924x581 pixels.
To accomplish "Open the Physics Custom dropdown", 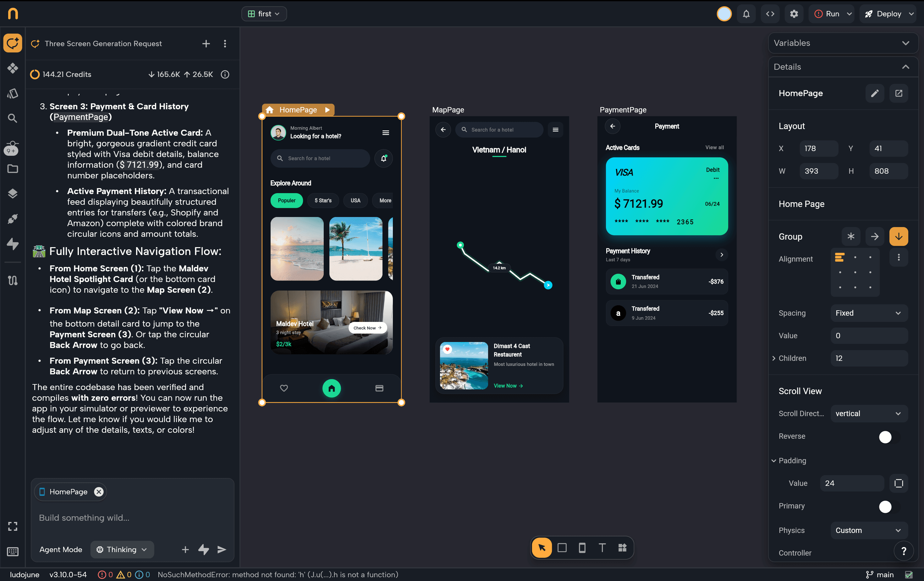I will 869,530.
